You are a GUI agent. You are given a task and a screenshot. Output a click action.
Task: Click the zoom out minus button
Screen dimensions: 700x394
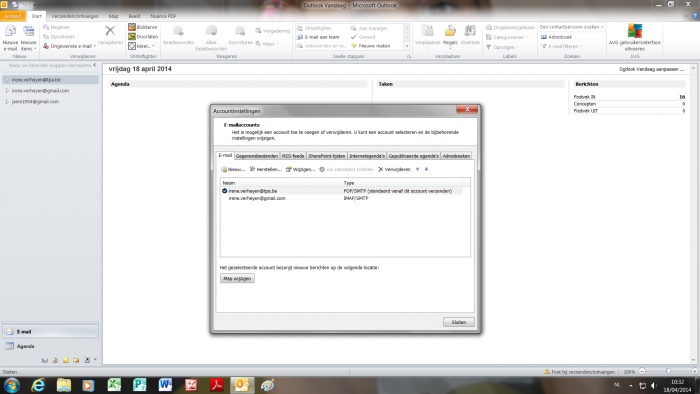(642, 371)
